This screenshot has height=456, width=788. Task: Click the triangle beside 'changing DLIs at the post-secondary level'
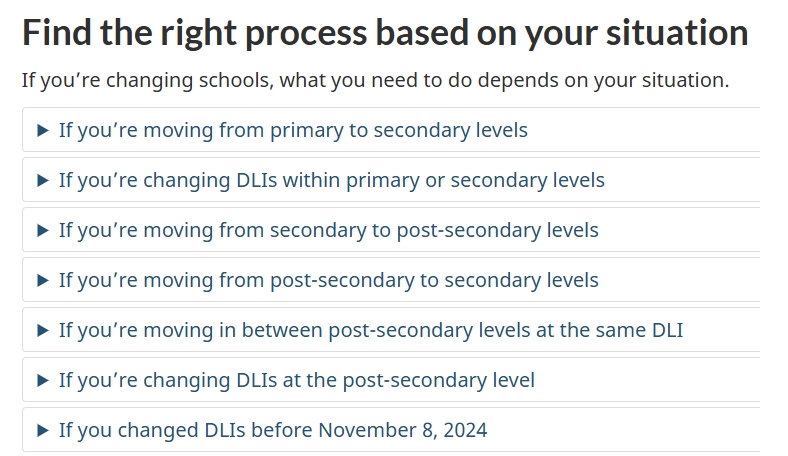coord(42,380)
